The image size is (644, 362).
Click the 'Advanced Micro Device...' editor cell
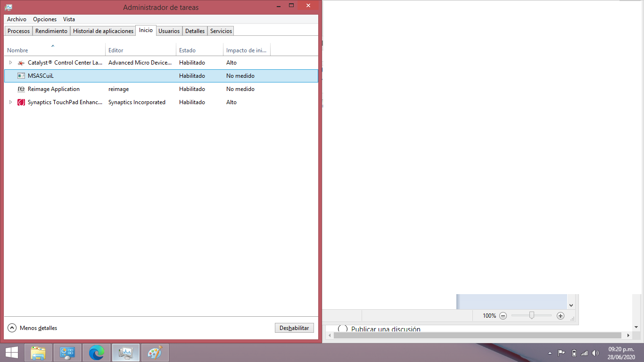tap(140, 63)
